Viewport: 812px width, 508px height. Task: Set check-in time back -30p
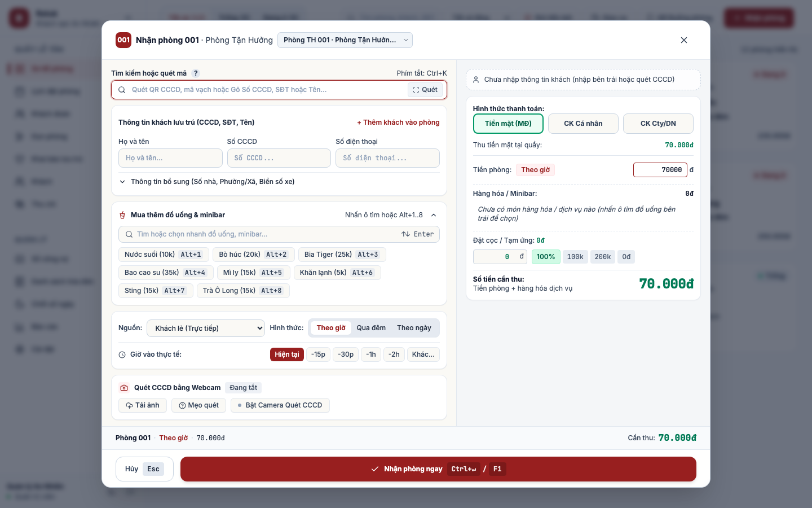pyautogui.click(x=346, y=354)
